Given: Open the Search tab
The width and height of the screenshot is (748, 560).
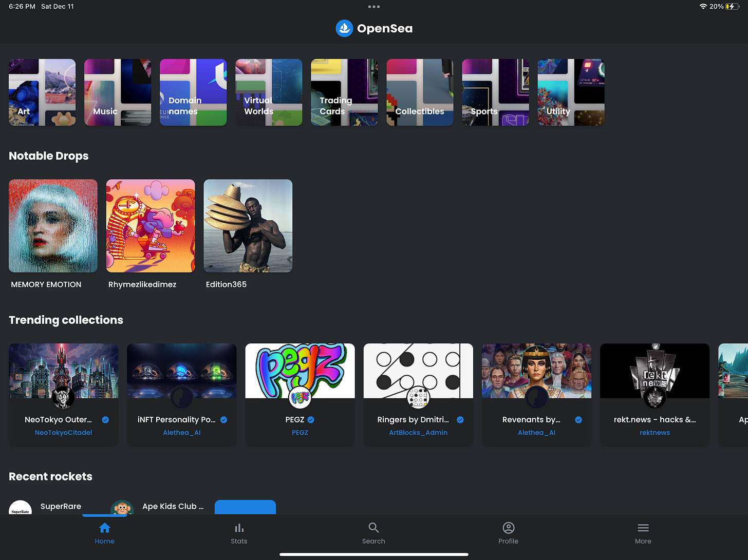Looking at the screenshot, I should [x=373, y=534].
